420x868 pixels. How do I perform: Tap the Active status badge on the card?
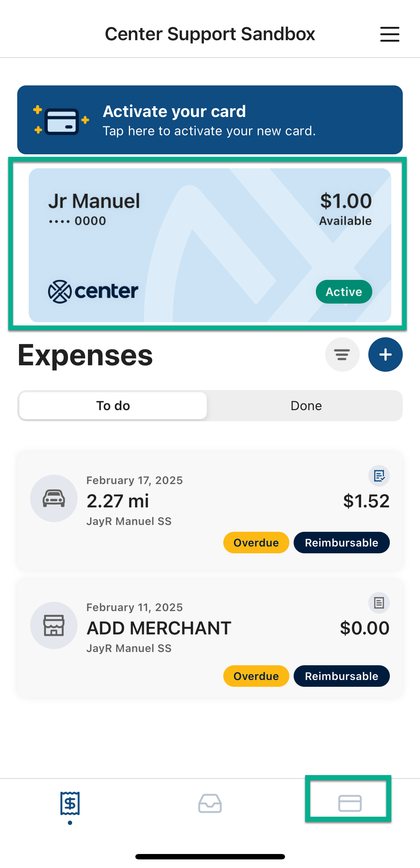(x=344, y=292)
